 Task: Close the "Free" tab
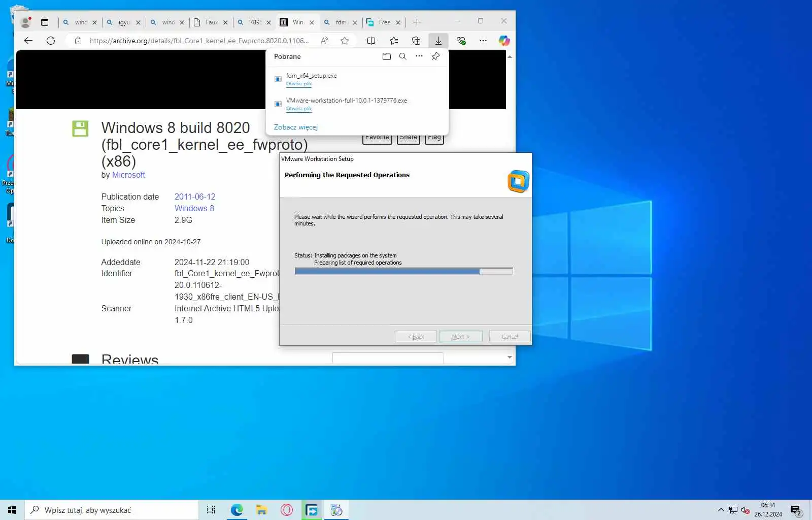coord(398,22)
